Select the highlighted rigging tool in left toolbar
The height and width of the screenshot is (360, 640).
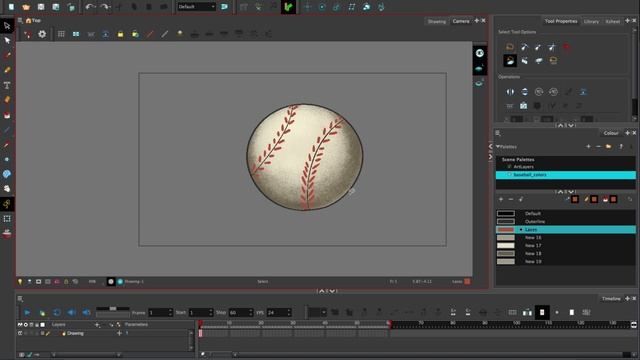[x=7, y=204]
